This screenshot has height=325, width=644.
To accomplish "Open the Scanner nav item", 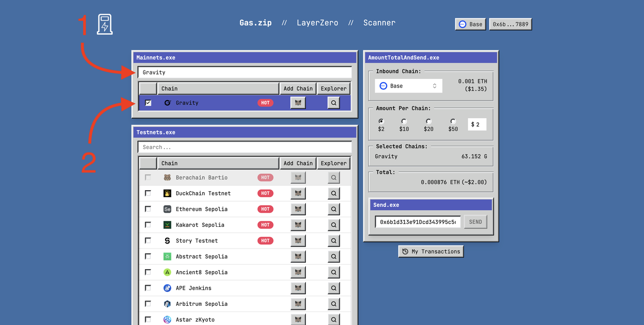I will 379,23.
